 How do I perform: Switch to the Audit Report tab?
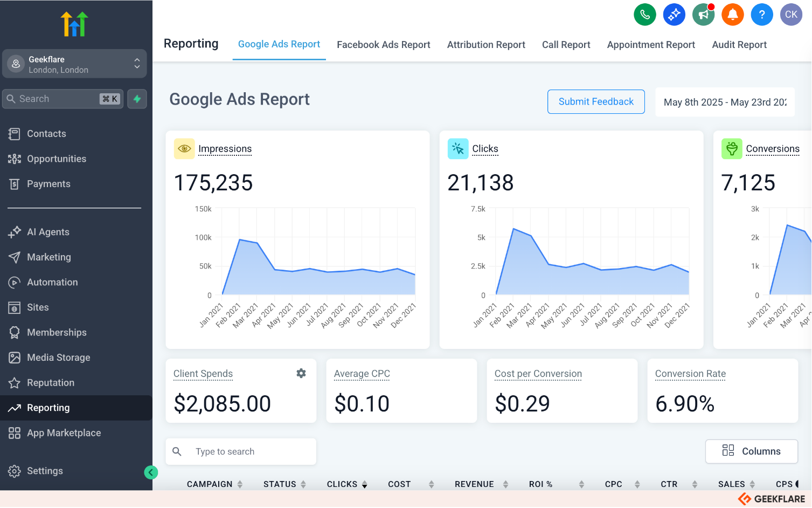[739, 45]
